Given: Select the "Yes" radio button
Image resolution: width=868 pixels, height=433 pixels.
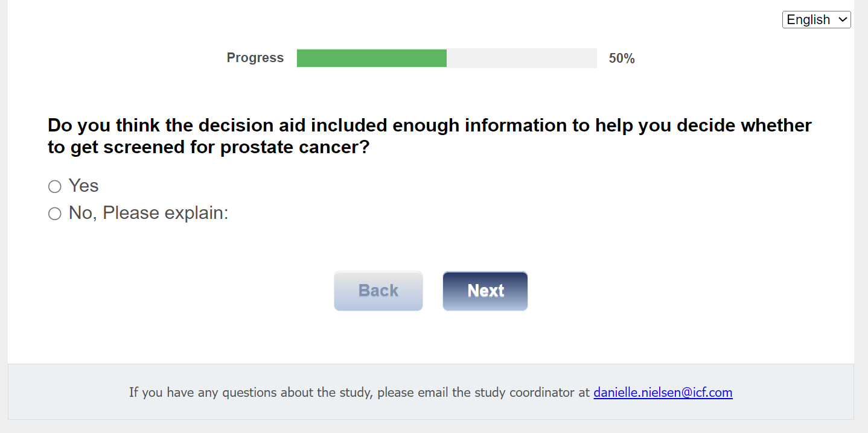Looking at the screenshot, I should pos(55,186).
